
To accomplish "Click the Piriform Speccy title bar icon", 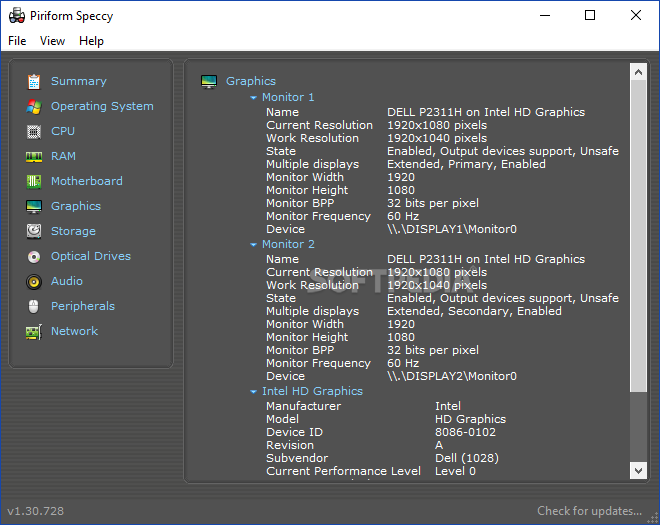I will [17, 16].
